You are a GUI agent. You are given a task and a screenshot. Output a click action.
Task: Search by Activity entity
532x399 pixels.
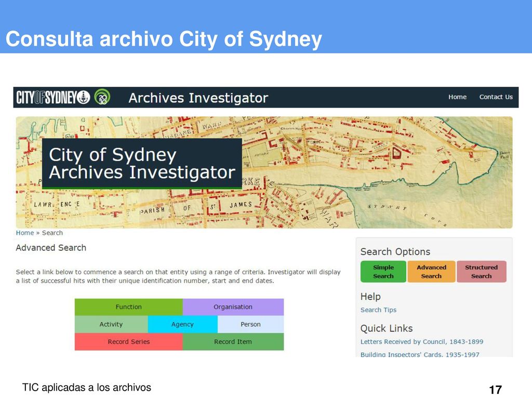coord(111,324)
